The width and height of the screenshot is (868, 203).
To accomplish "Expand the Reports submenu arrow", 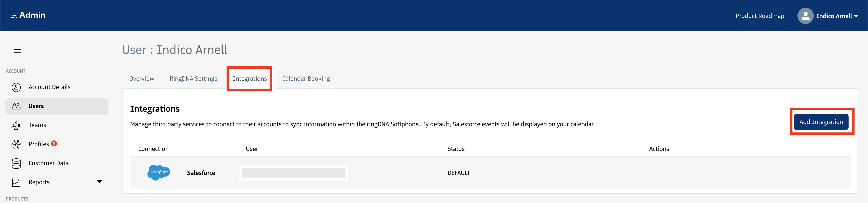I will [x=99, y=182].
